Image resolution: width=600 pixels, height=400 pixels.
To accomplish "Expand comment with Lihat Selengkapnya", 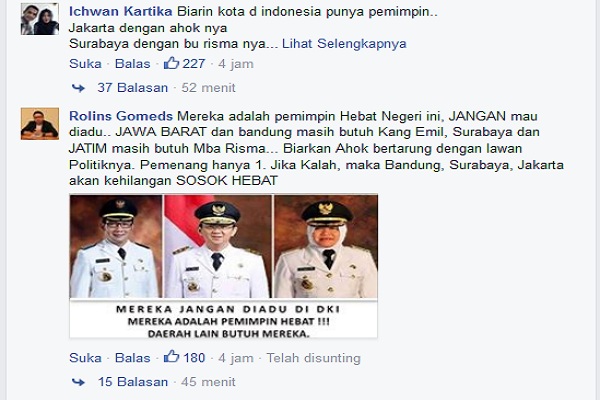I will point(344,44).
